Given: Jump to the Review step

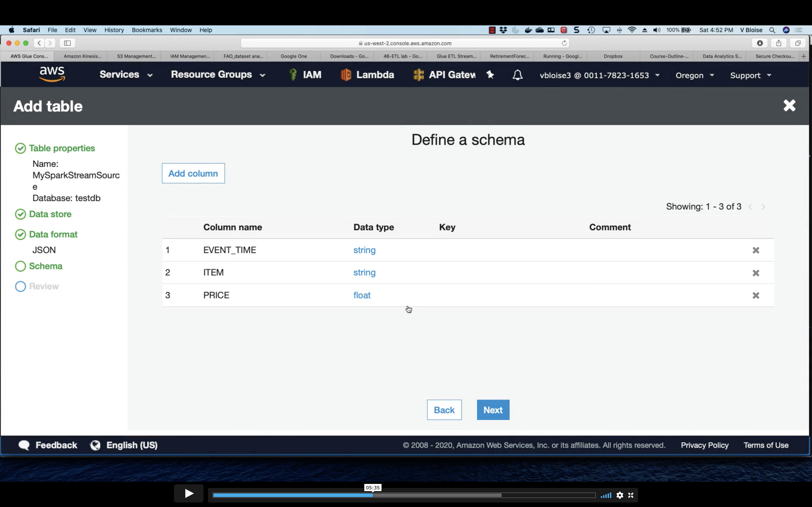Looking at the screenshot, I should pos(44,286).
